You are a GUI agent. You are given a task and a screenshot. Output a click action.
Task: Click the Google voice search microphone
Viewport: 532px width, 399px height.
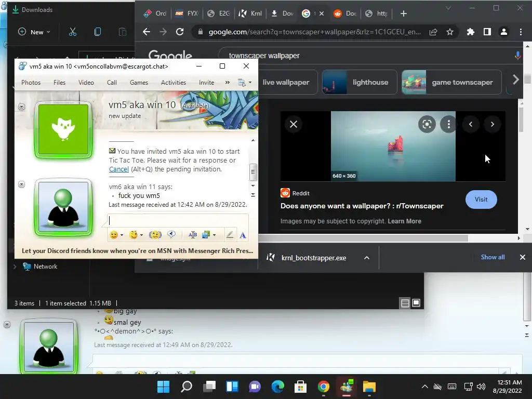point(517,56)
